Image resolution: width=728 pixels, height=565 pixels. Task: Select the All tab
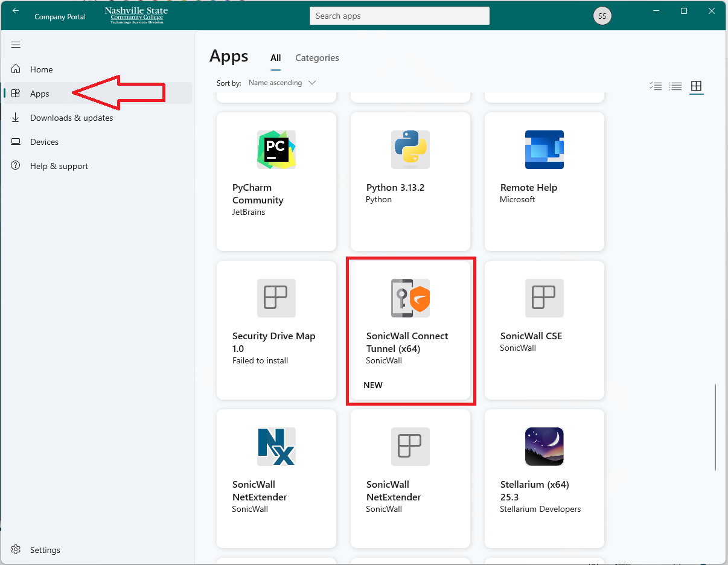click(275, 58)
